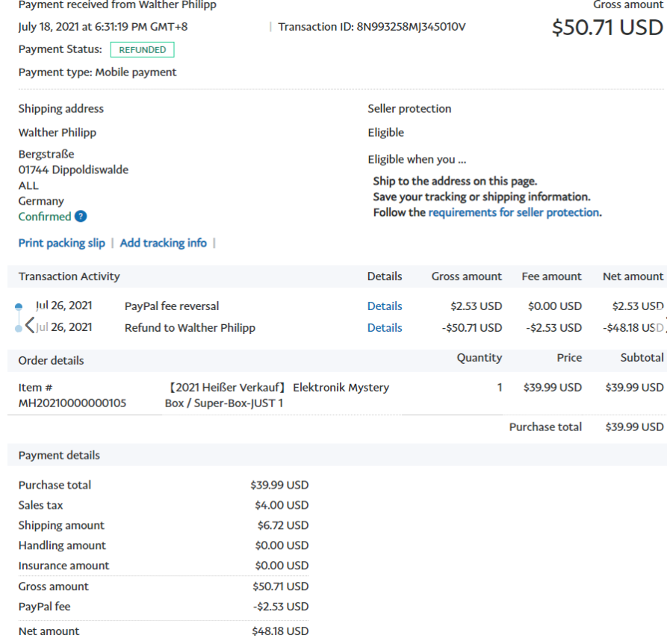Click the Payment details section header

[59, 455]
